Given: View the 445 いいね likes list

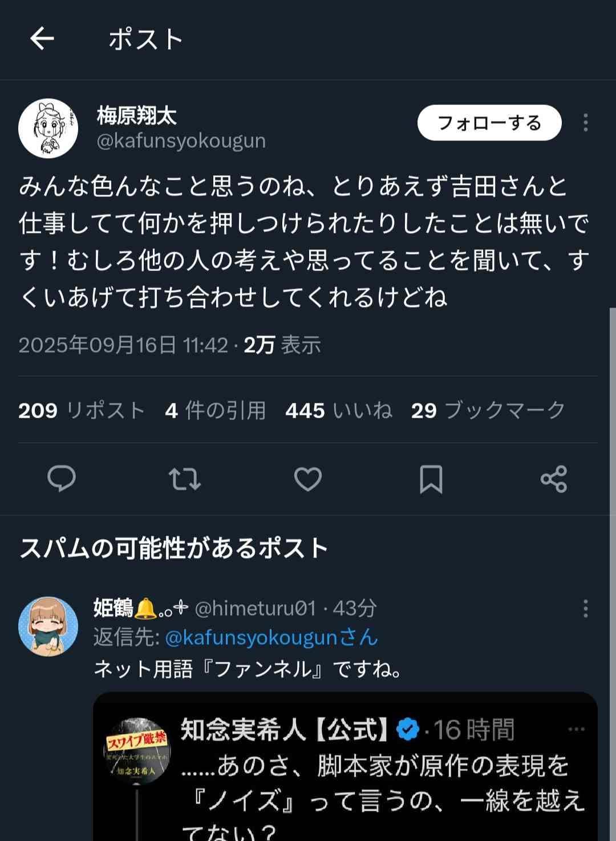Looking at the screenshot, I should point(339,410).
